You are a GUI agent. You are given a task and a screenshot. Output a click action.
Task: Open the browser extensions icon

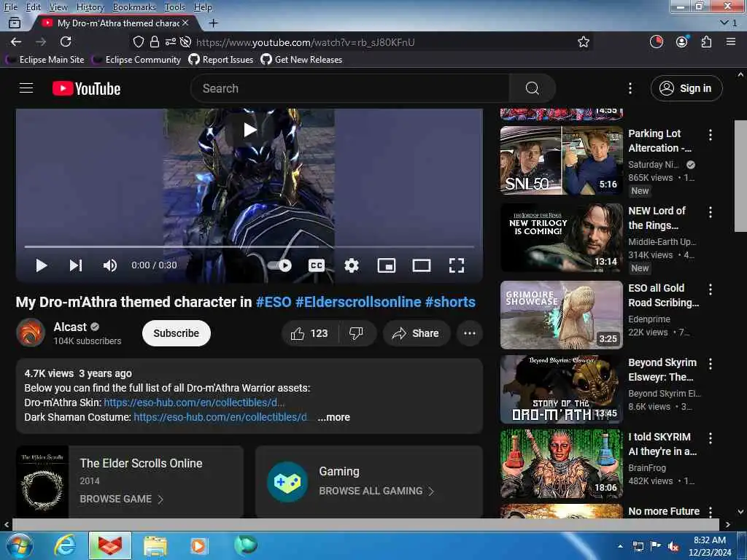(x=706, y=42)
